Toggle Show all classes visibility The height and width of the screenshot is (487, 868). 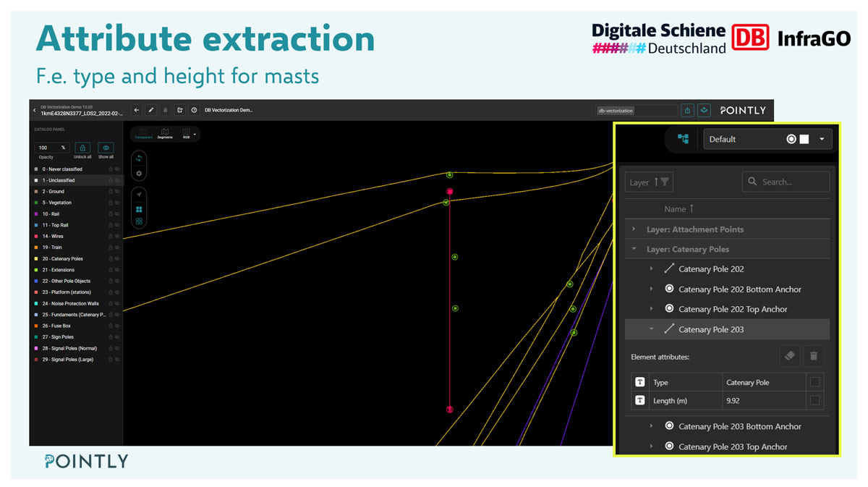(x=106, y=148)
